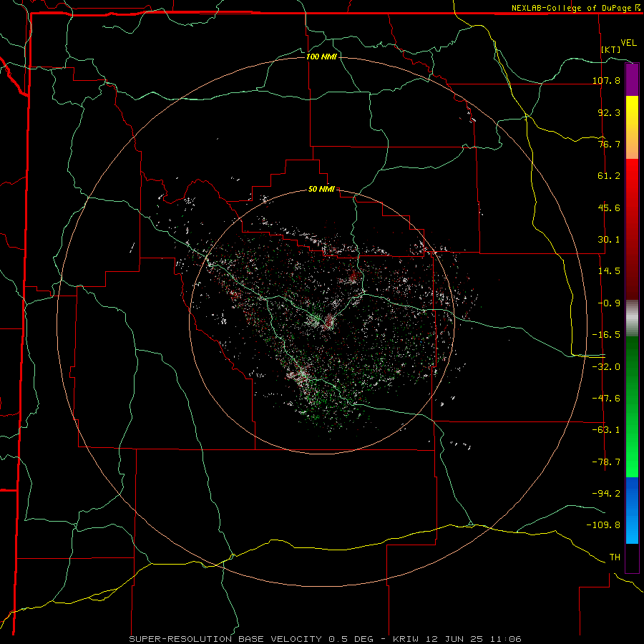Pick the gray near-zero segment of the color bar

[632, 318]
